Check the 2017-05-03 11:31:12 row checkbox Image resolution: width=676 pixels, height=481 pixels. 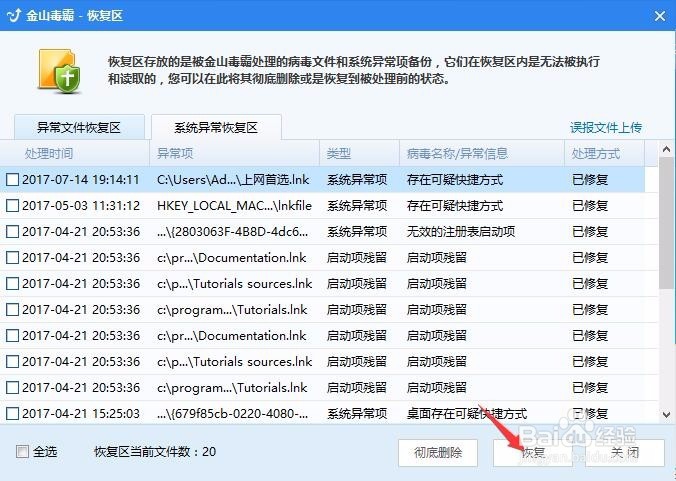click(x=13, y=206)
